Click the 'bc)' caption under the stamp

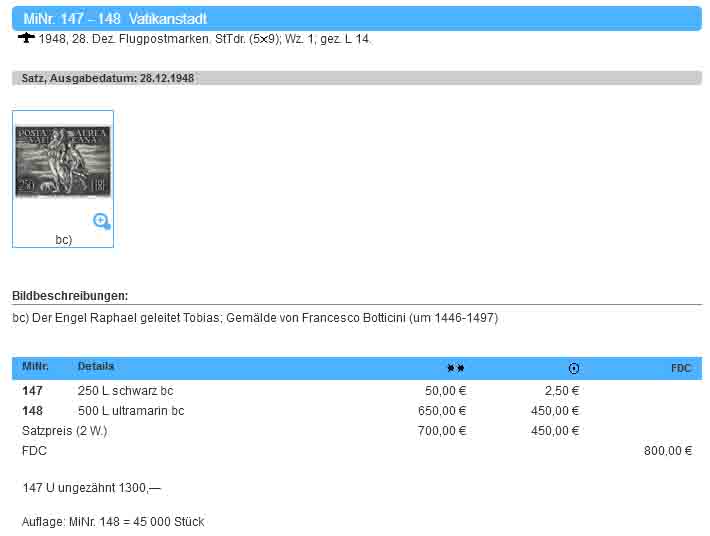click(x=63, y=240)
